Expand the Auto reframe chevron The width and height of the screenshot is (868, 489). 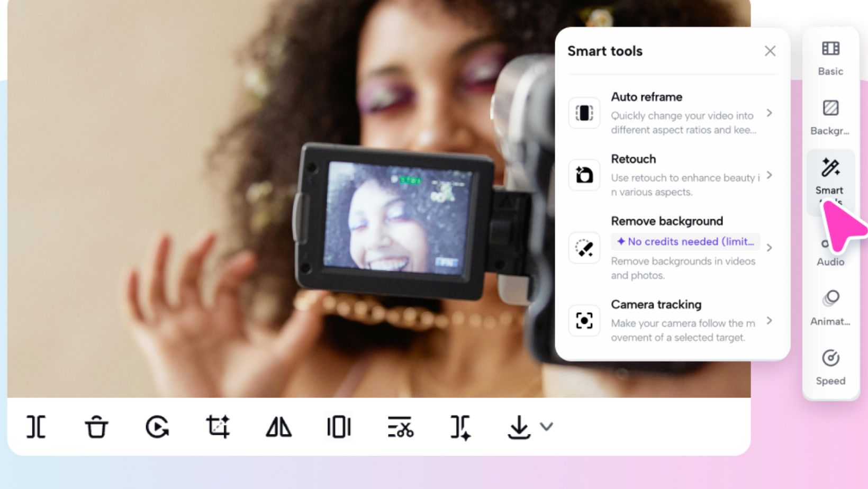(770, 113)
